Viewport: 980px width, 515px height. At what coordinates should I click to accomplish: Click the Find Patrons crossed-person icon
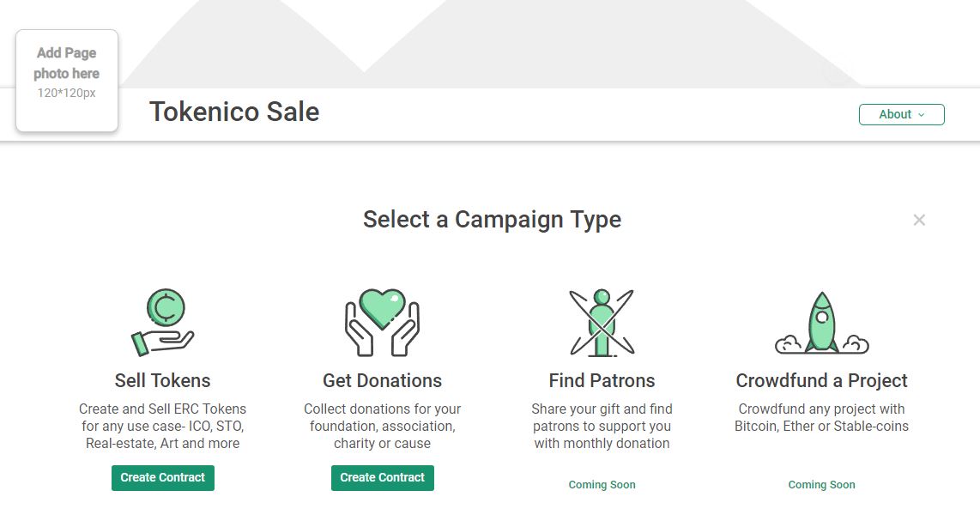602,323
